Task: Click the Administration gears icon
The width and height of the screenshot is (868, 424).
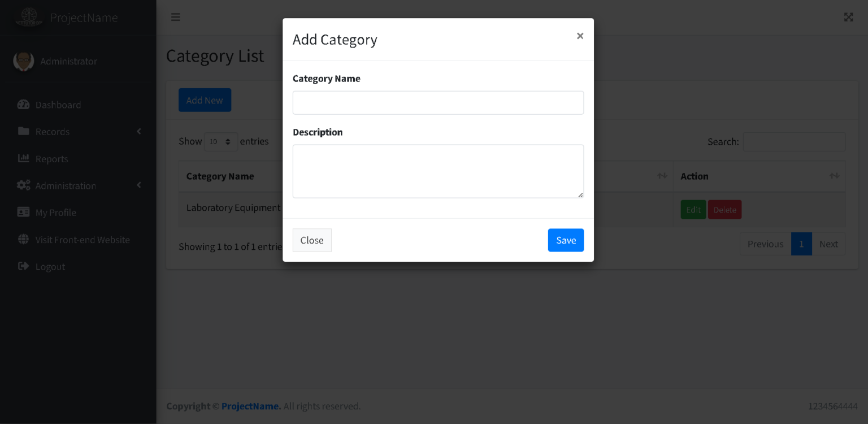Action: (23, 185)
